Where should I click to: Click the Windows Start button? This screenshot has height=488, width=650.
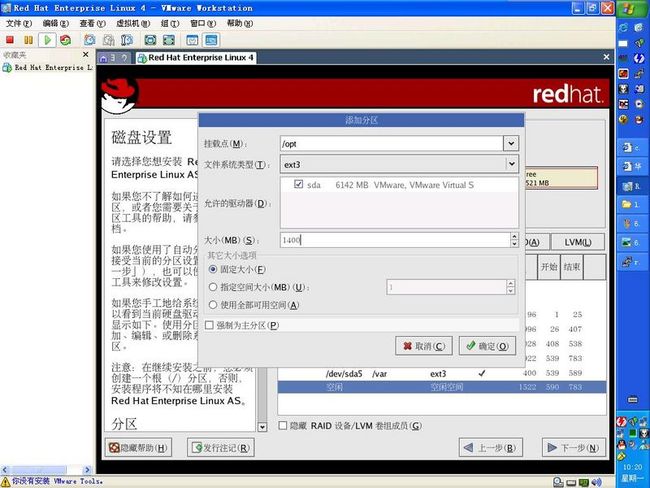[633, 8]
